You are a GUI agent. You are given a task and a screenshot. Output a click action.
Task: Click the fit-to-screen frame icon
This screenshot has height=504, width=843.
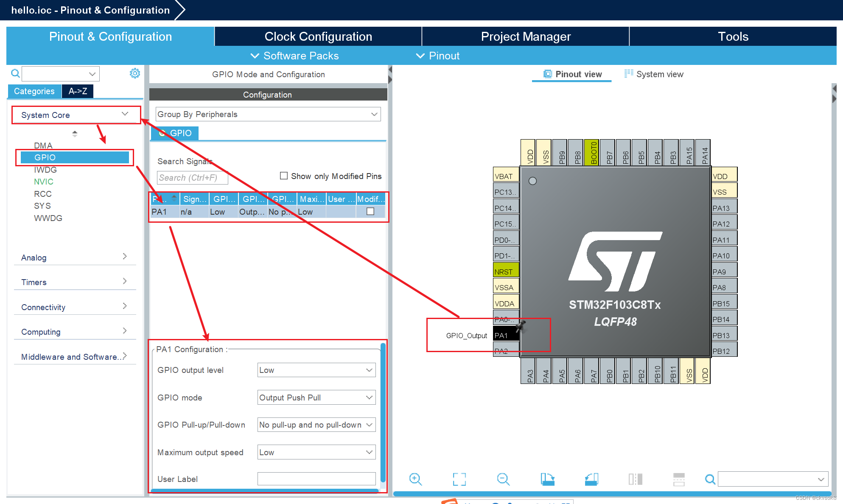tap(459, 479)
